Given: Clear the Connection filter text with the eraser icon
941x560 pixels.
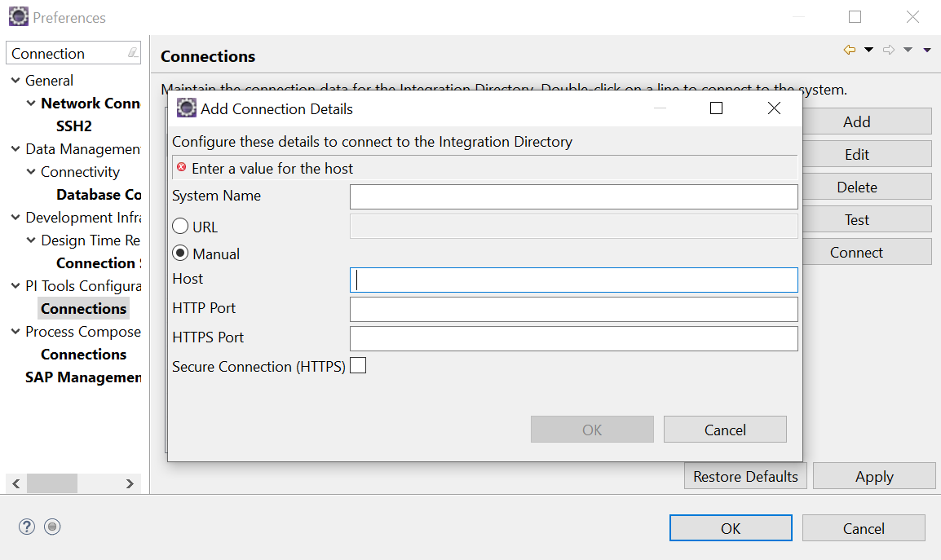Looking at the screenshot, I should pos(133,54).
